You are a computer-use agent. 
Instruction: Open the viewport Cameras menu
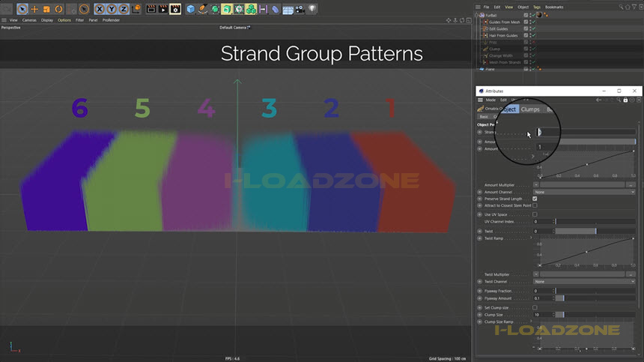tap(29, 20)
